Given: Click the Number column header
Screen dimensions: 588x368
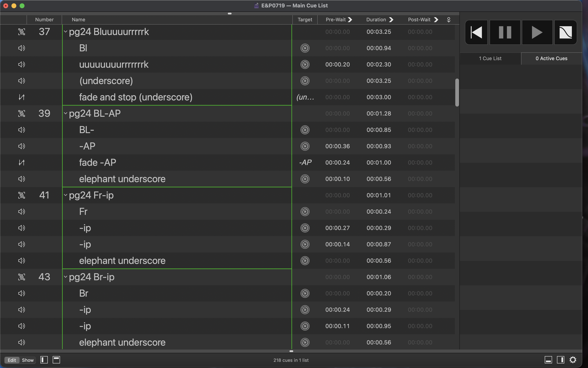Looking at the screenshot, I should click(44, 20).
